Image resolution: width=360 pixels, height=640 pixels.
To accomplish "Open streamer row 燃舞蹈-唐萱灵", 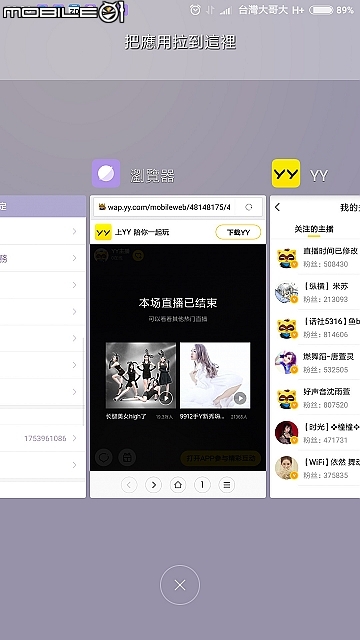I will click(x=315, y=363).
